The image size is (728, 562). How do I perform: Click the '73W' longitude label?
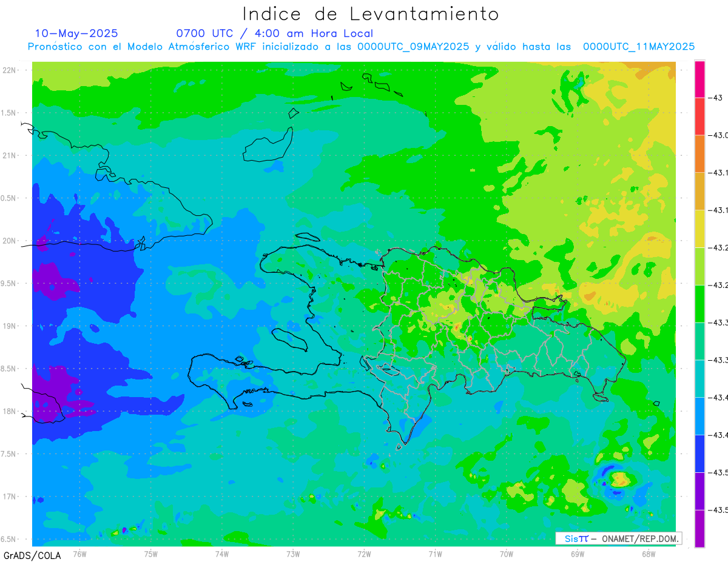pos(293,554)
